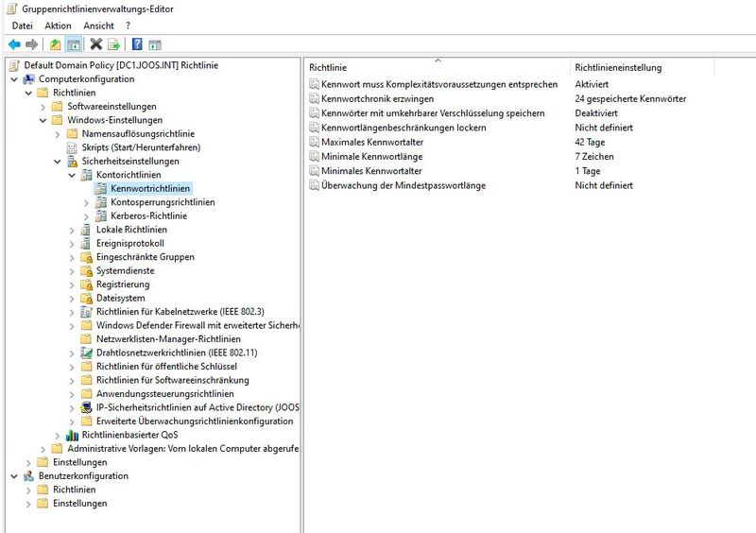Open the Ansicht menu
This screenshot has width=756, height=533.
[98, 26]
